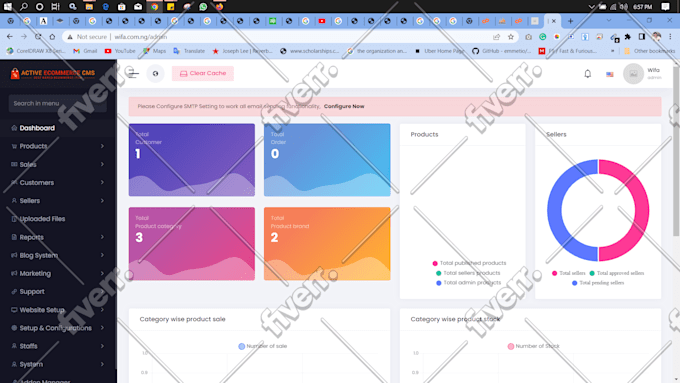Click the Active Ecommerce CMS logo

pyautogui.click(x=52, y=73)
